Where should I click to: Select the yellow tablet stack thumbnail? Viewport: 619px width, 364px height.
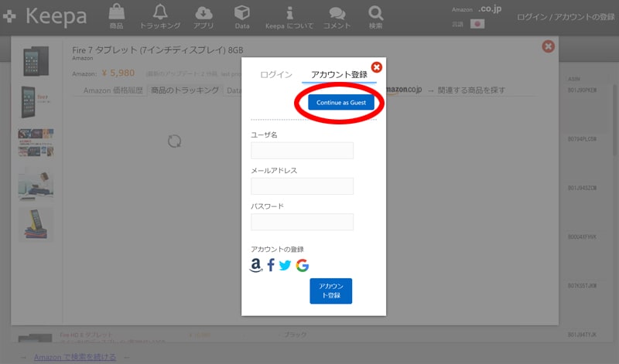tap(36, 224)
